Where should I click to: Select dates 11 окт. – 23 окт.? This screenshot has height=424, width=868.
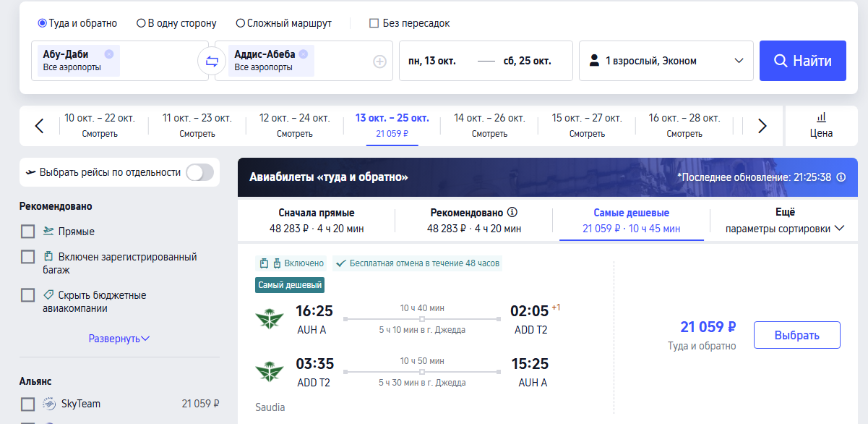(197, 125)
